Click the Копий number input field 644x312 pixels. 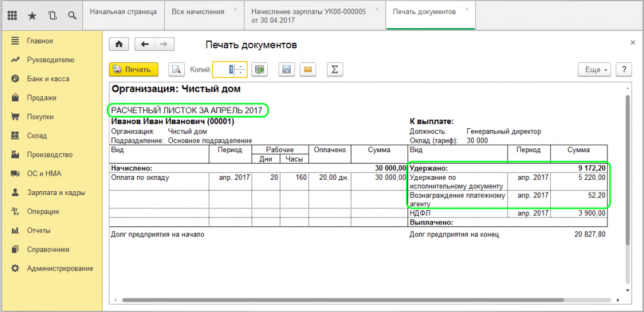tap(225, 69)
